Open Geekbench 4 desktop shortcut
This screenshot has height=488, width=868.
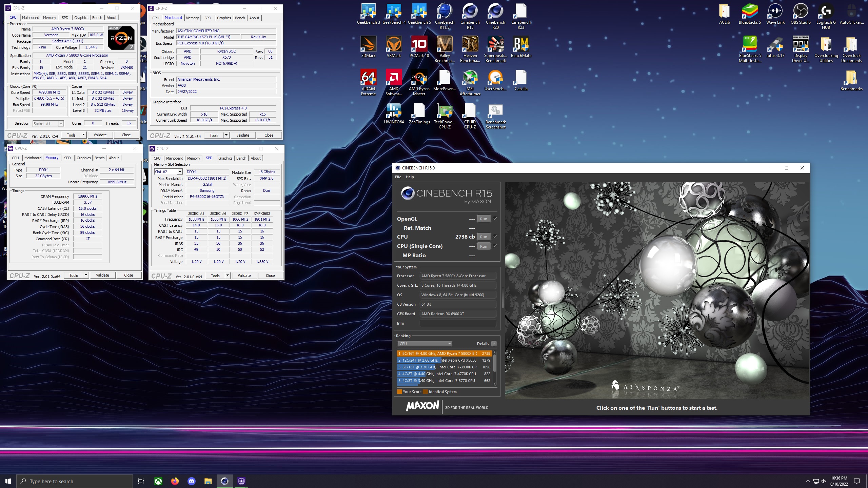pos(394,14)
